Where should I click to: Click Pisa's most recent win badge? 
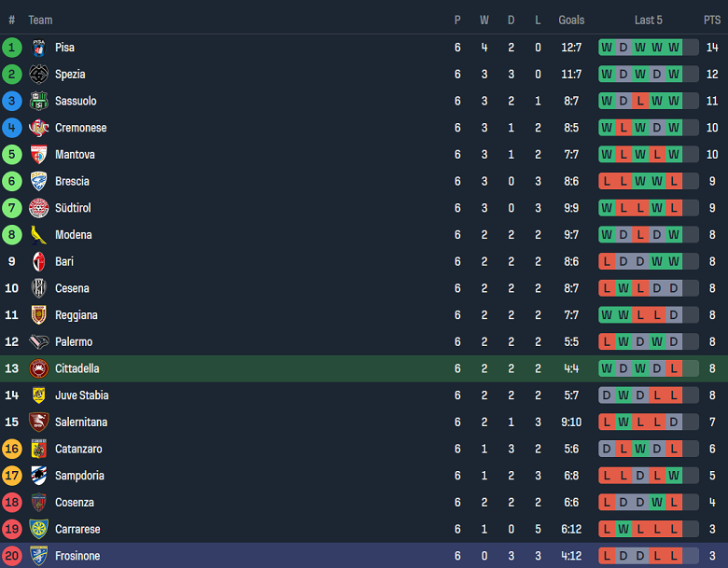(x=674, y=48)
